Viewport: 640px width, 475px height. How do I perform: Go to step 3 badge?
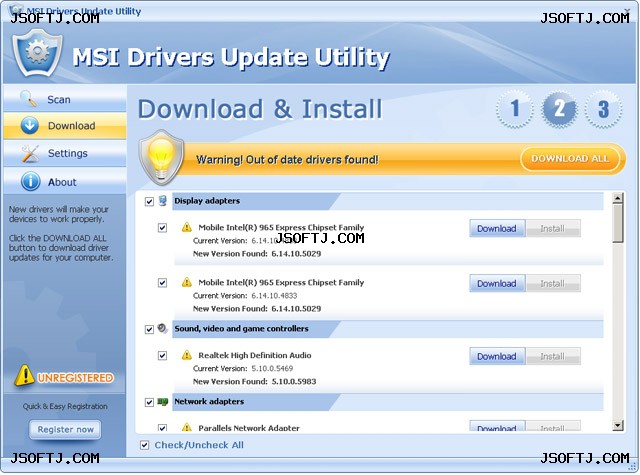coord(603,109)
